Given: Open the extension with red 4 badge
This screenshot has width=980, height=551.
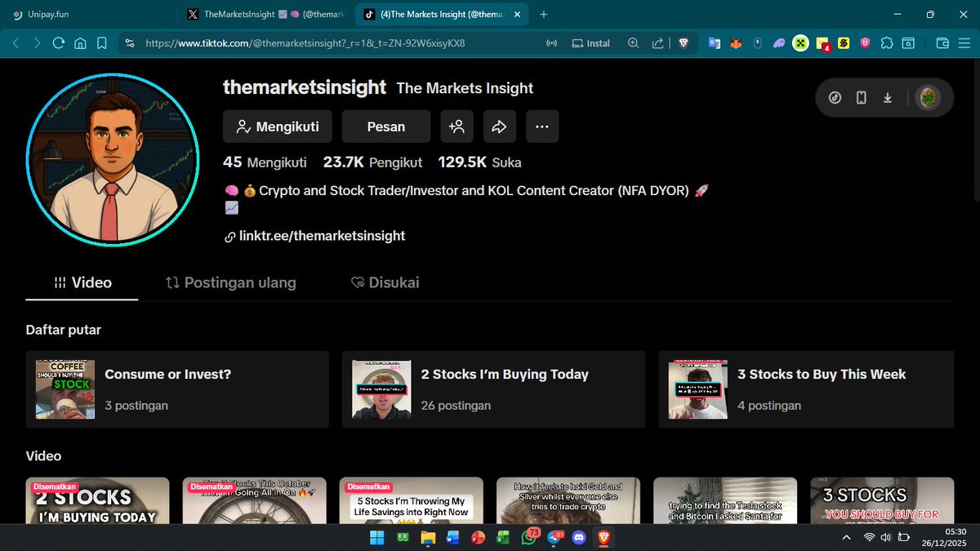Looking at the screenshot, I should (822, 44).
